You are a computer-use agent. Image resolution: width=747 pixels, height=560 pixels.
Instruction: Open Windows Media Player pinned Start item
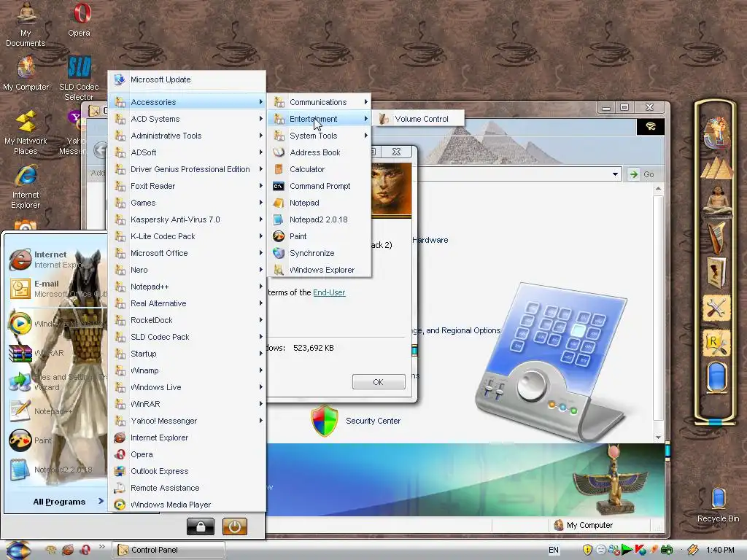(x=56, y=324)
